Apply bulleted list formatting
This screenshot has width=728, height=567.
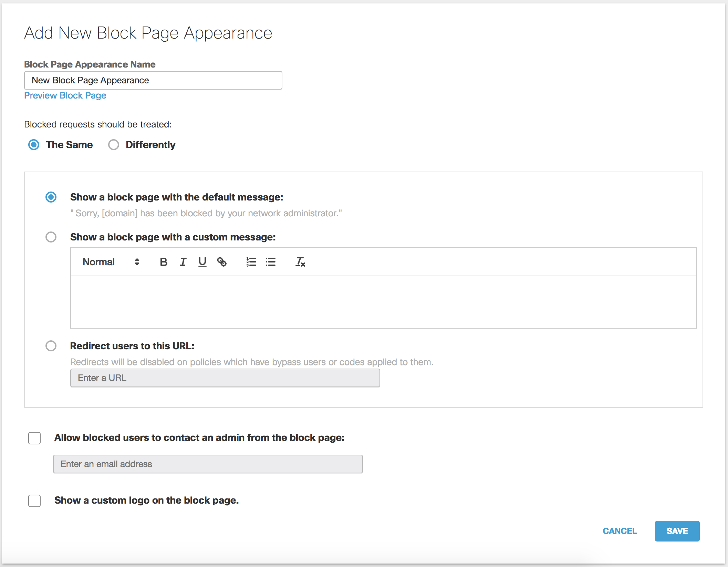(271, 262)
